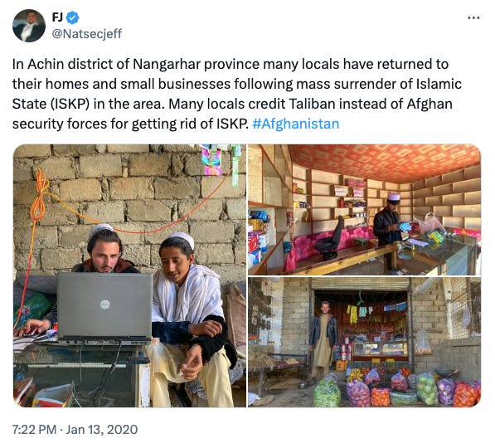This screenshot has width=495, height=448.
Task: Click the display name FJ
Action: click(57, 17)
